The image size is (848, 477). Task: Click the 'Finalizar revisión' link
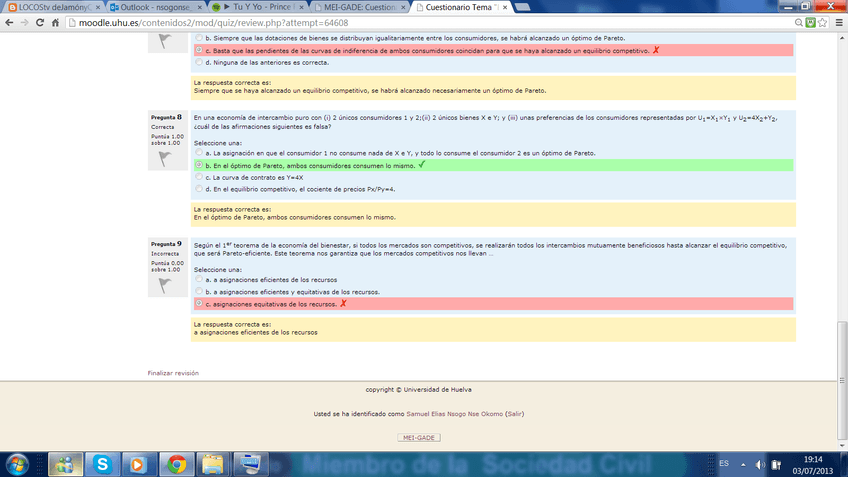pos(173,373)
